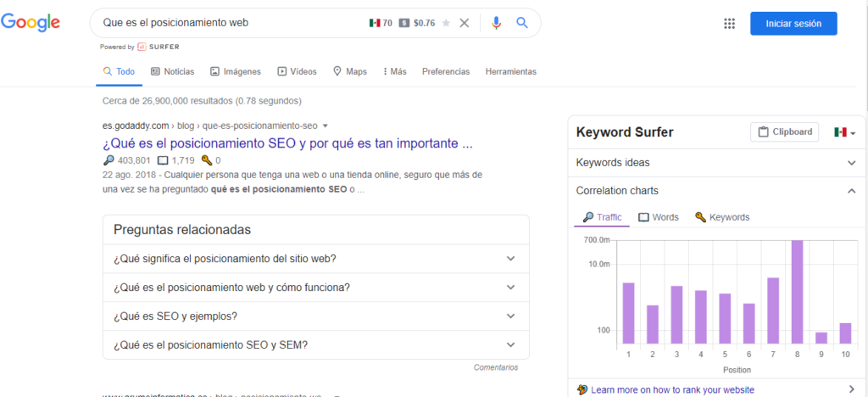Screen dimensions: 868x397
Task: Open dropdown arrow next to godaddy URL
Action: click(x=325, y=126)
